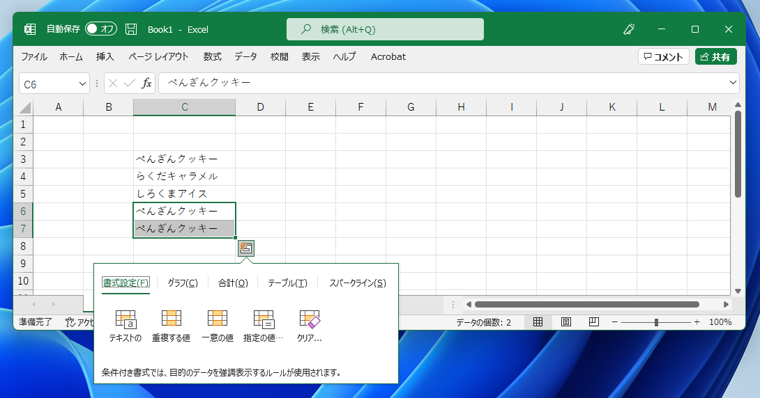Viewport: 760px width, 398px height.
Task: Open the 校閲 ribbon tab
Action: [x=279, y=57]
